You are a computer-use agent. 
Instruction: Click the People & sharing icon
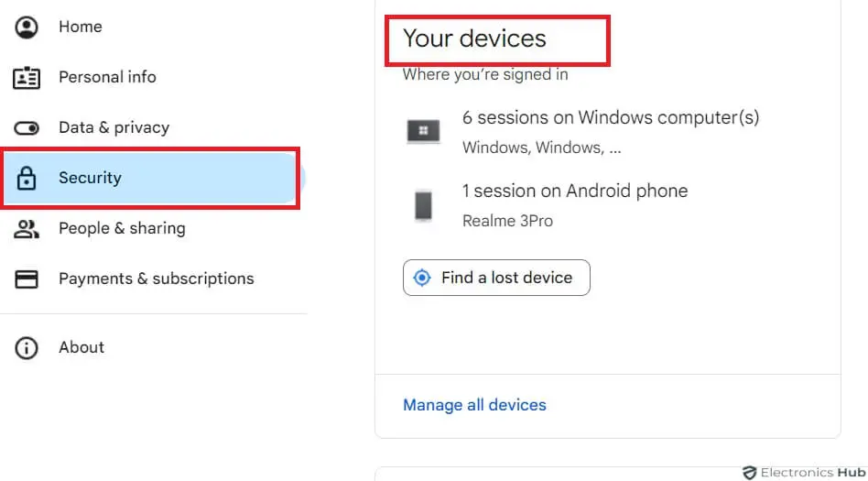coord(27,229)
